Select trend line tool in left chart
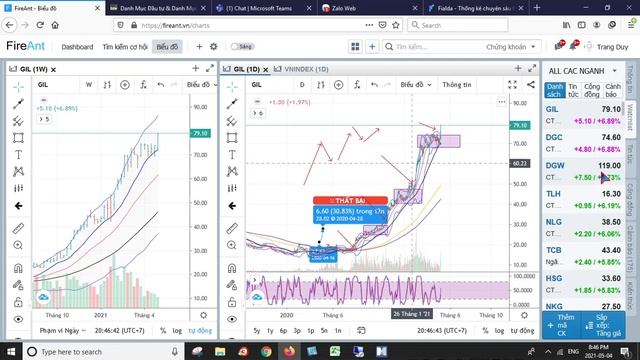This screenshot has width=640, height=360. point(18,104)
